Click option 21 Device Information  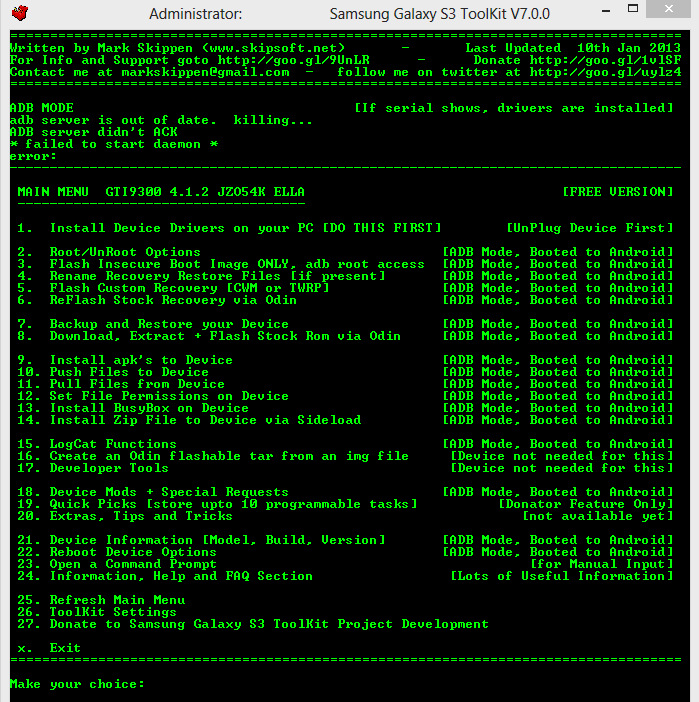coord(201,540)
